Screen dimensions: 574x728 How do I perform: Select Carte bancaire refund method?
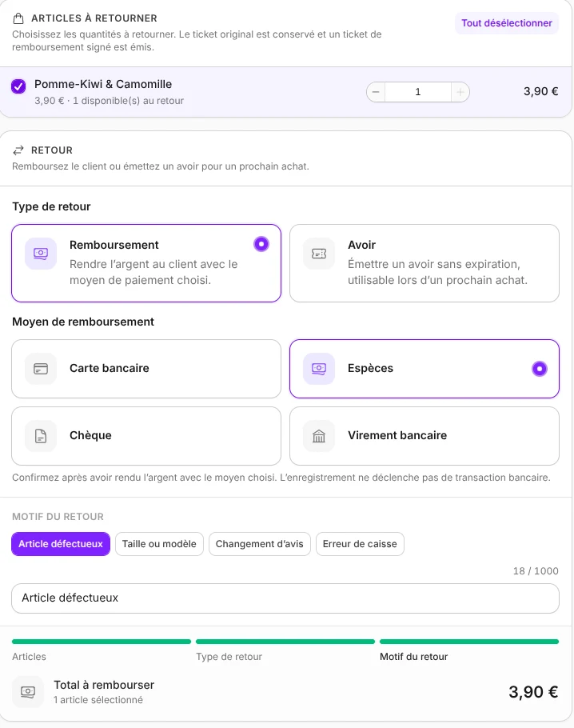[x=146, y=369]
